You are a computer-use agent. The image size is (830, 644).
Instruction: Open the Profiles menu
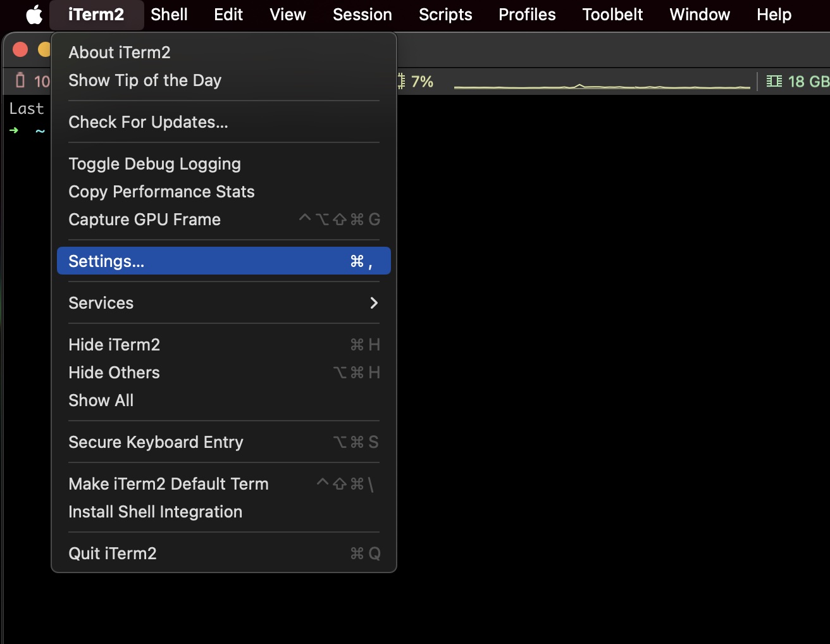[x=527, y=14]
